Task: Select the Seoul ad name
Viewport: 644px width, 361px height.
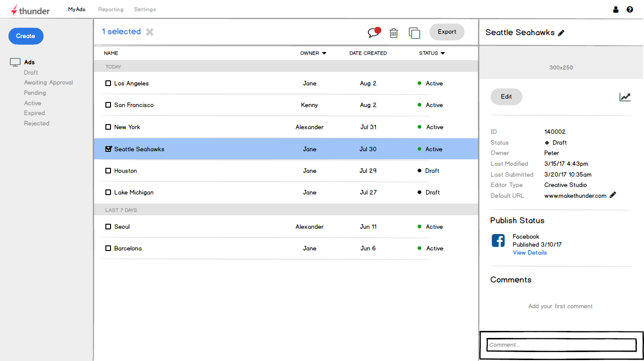Action: click(122, 227)
